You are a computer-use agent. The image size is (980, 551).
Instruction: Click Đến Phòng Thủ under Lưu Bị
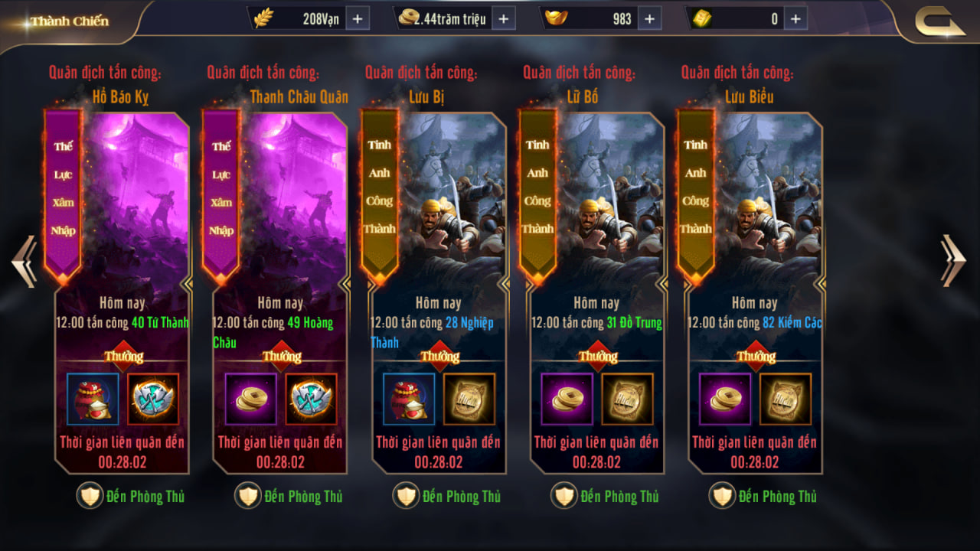(x=447, y=496)
